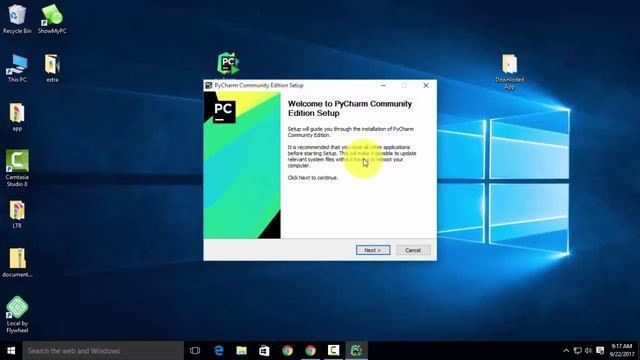This screenshot has width=640, height=360.
Task: Click the PyCharm icon in the title bar
Action: (209, 85)
